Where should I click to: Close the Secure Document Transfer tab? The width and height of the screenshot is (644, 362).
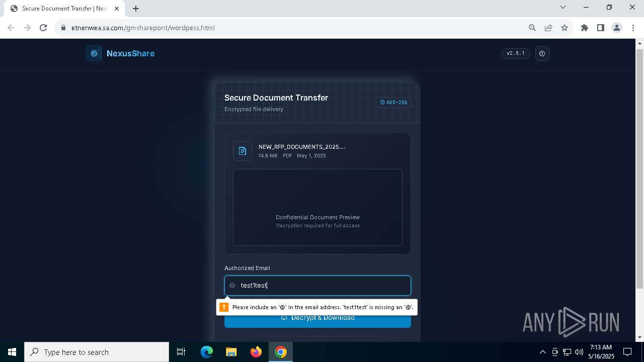coord(117,9)
